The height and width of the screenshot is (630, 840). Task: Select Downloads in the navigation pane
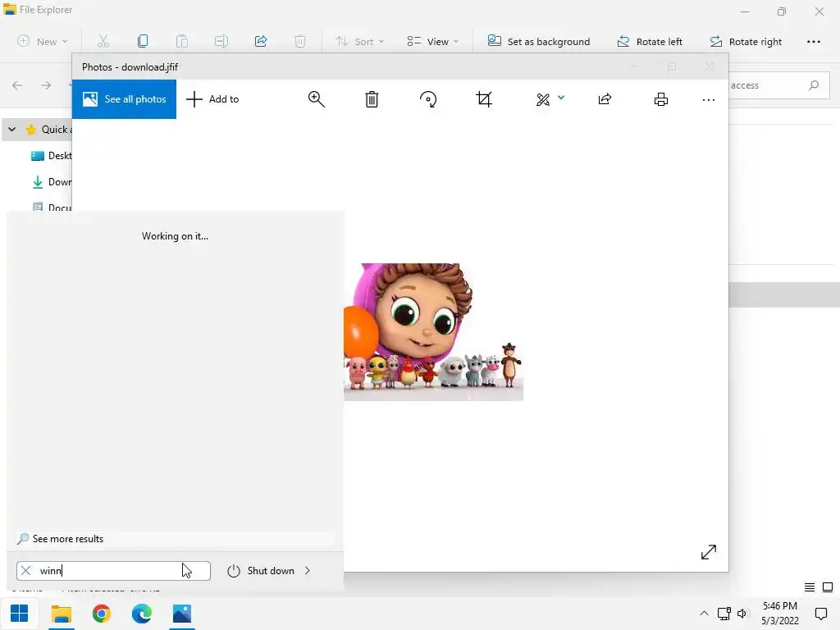click(52, 181)
